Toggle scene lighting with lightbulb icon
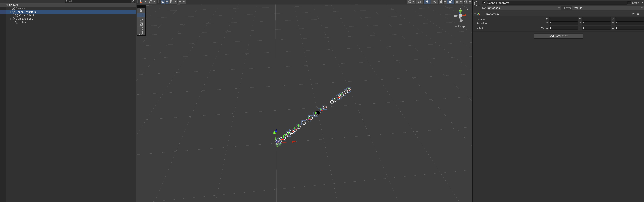The image size is (644, 202). 427,2
